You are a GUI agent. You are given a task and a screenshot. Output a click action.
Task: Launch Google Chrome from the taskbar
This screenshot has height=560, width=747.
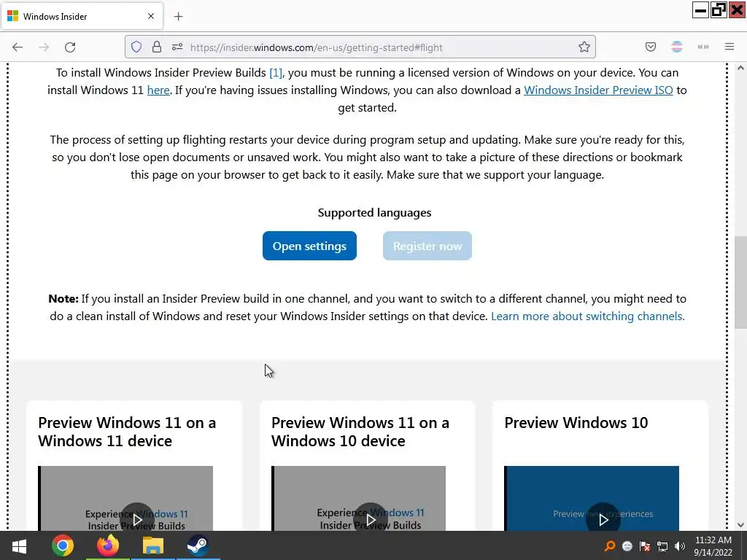63,545
